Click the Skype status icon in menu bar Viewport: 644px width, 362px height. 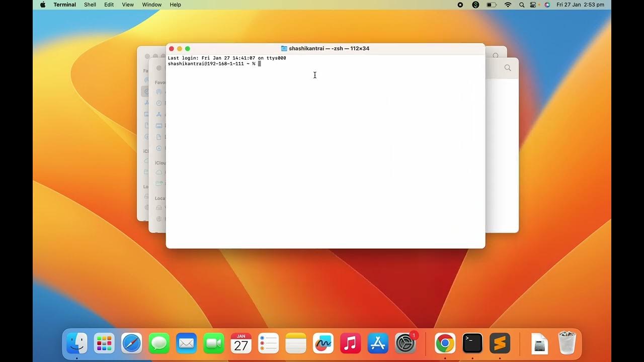tap(475, 5)
